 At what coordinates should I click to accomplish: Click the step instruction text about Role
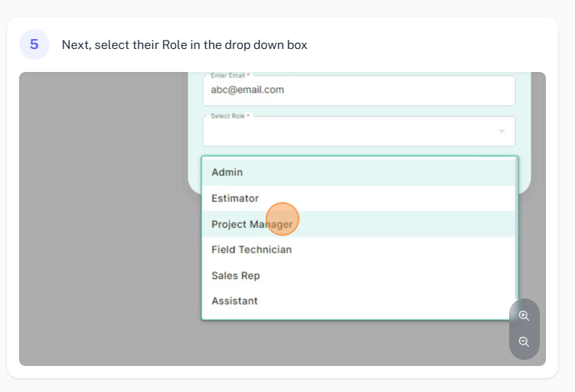185,44
